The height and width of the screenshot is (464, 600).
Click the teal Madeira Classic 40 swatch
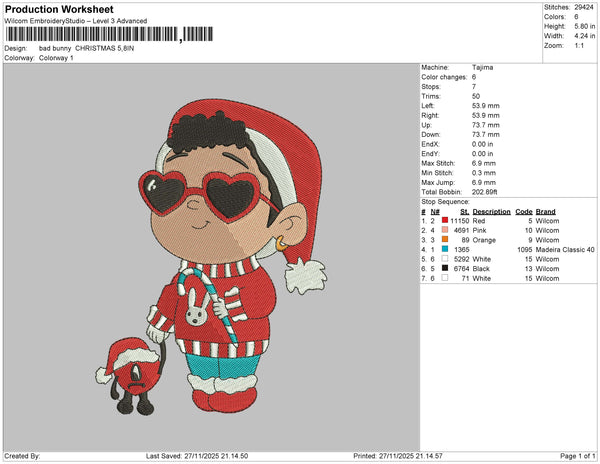pos(443,249)
